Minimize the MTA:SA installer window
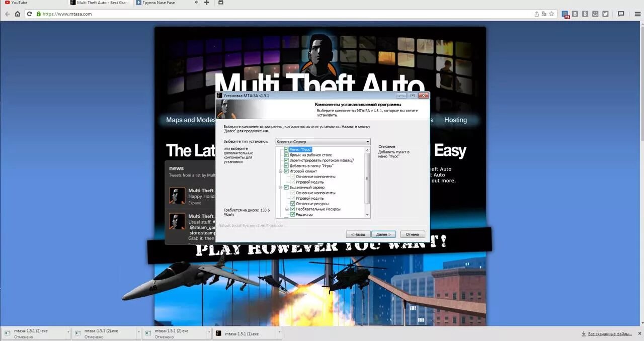 pos(401,95)
